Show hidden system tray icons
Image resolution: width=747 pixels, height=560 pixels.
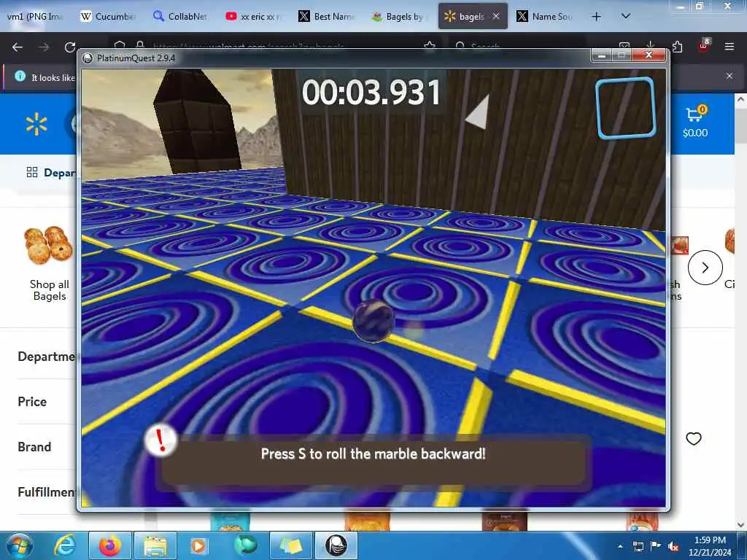(620, 546)
